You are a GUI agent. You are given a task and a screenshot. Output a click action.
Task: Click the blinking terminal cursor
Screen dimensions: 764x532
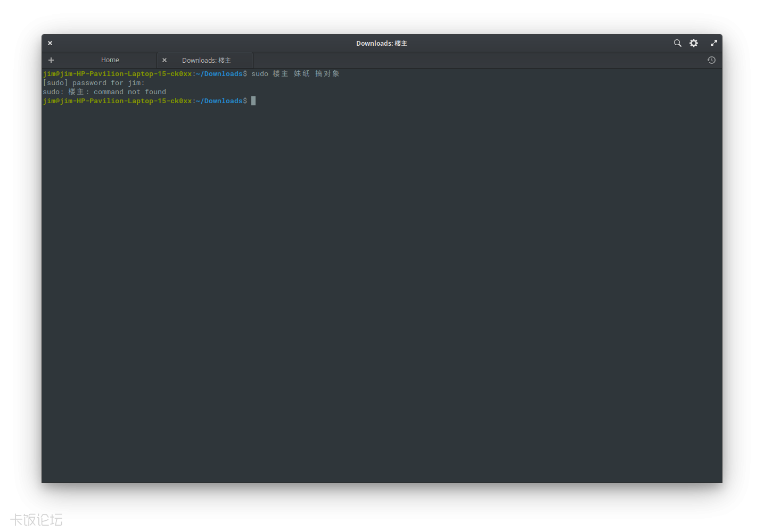[253, 101]
